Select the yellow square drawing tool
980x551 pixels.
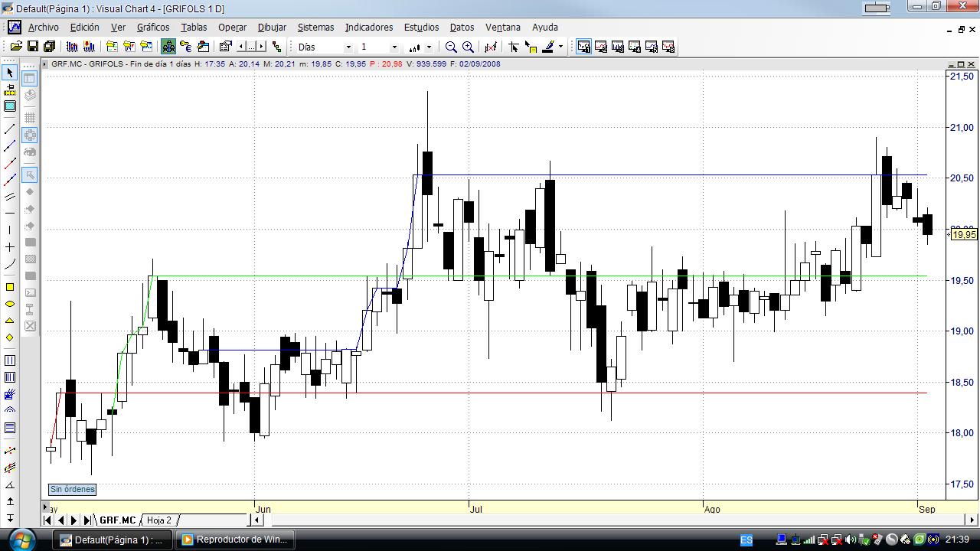[10, 287]
